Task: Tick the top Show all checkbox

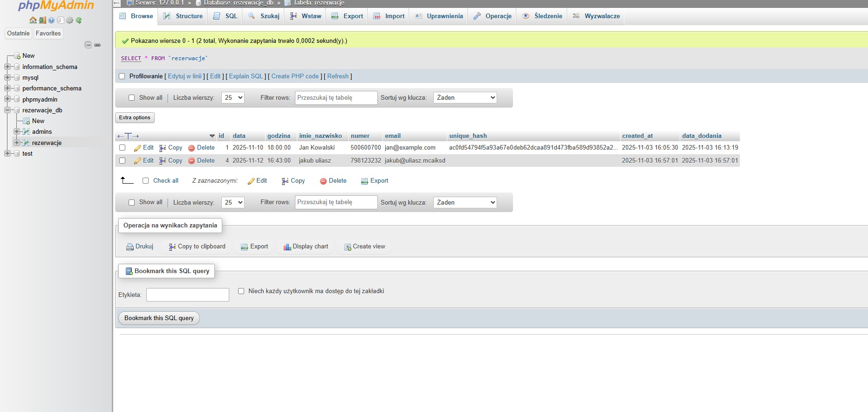Action: point(131,98)
